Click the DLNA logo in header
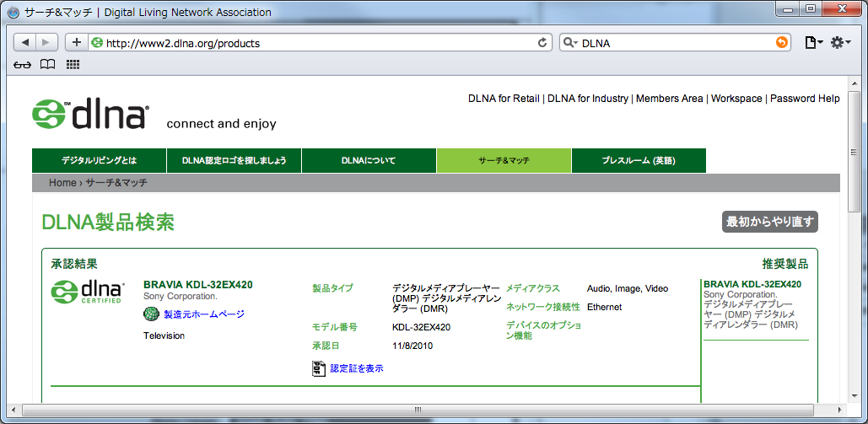Screen dimensions: 868x424 pyautogui.click(x=89, y=114)
